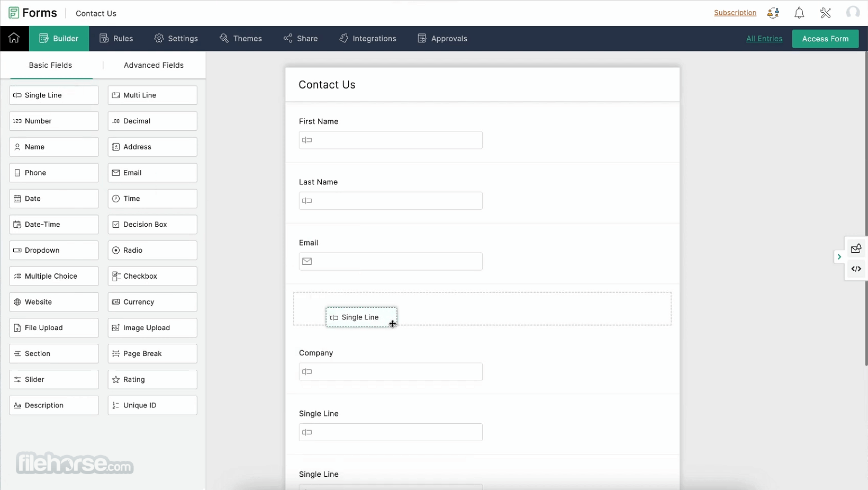Add a Name field

pos(54,147)
